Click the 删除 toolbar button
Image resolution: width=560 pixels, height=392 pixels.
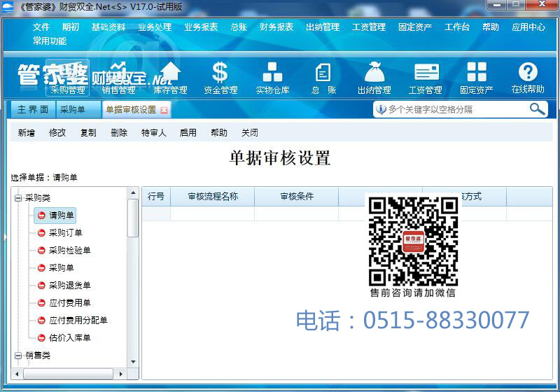pyautogui.click(x=119, y=133)
